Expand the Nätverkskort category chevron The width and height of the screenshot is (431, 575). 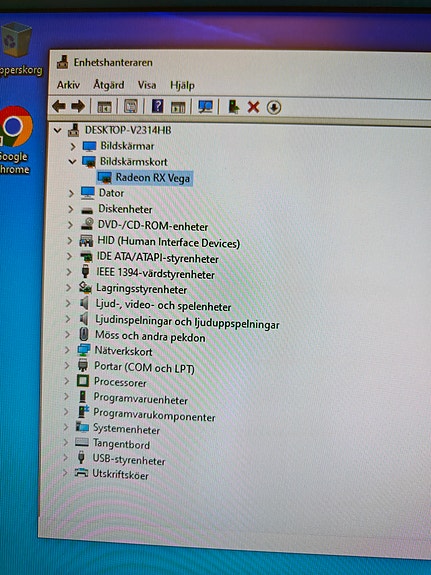click(67, 350)
